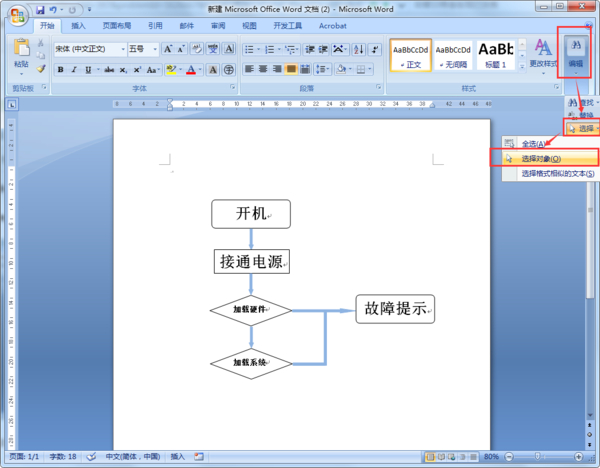Click the Change Styles icon

click(x=543, y=52)
